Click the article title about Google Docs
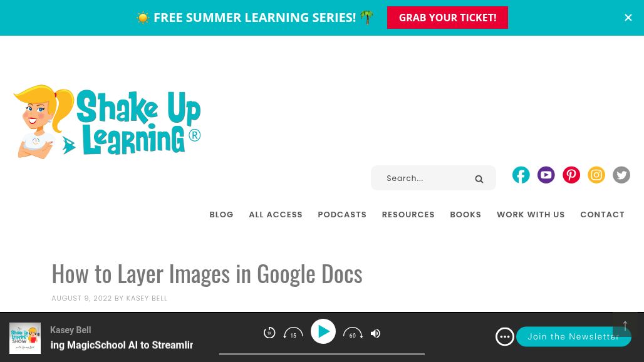The height and width of the screenshot is (362, 644). tap(207, 274)
